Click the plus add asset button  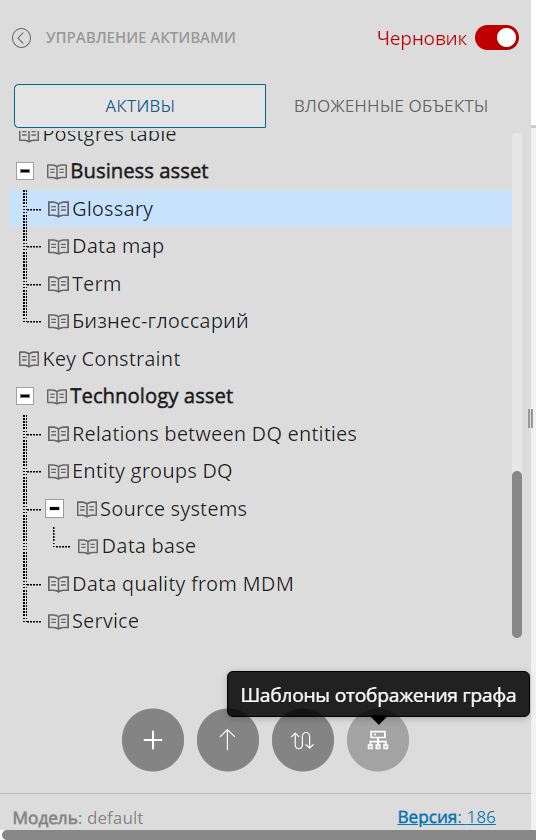coord(153,740)
